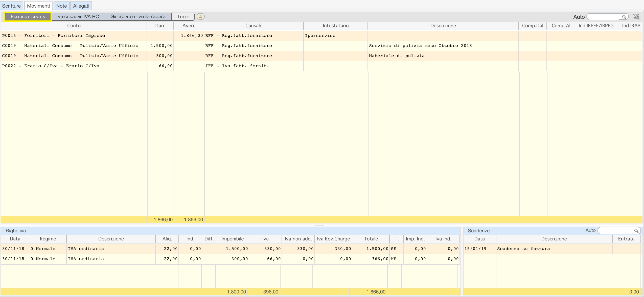Click the Imponibile total 1.800,00 in footer
This screenshot has width=644, height=297.
(x=236, y=292)
